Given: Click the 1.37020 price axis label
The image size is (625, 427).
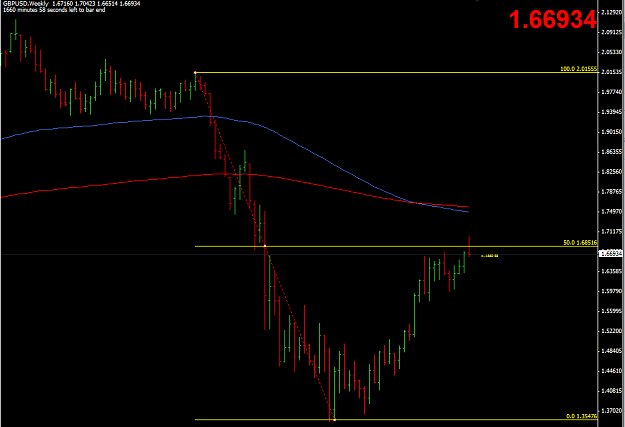Looking at the screenshot, I should pos(611,411).
